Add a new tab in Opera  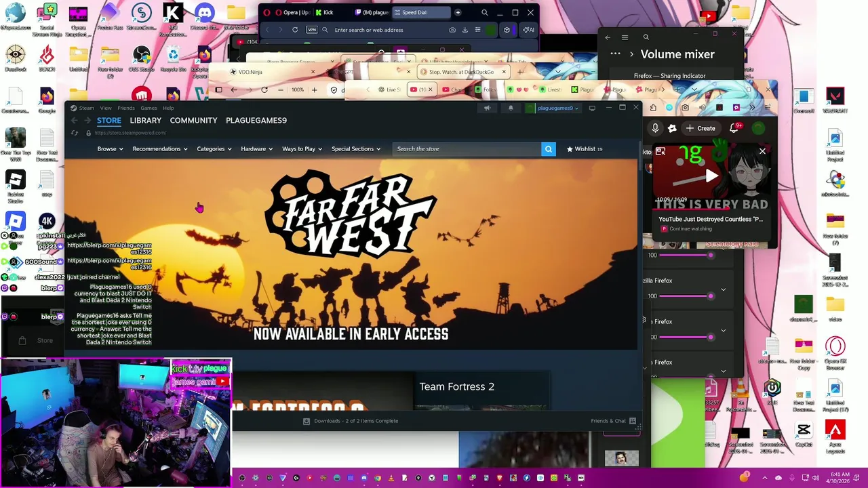[x=458, y=12]
